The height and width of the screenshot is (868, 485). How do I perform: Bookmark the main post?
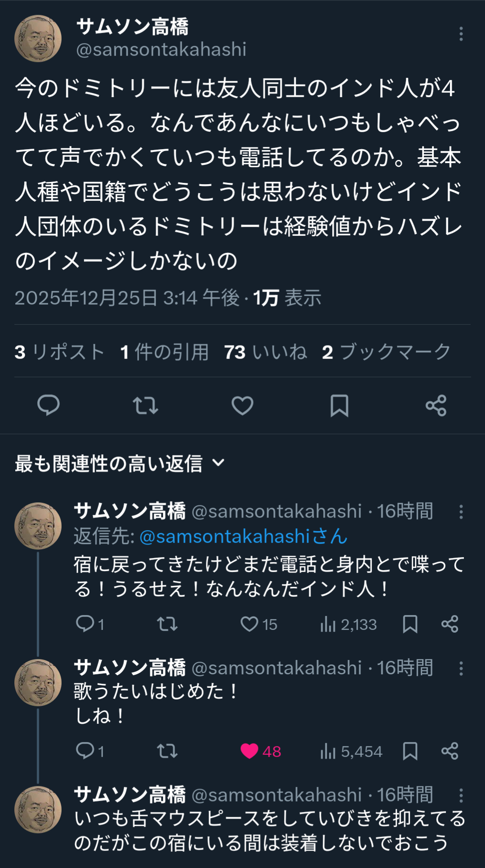339,405
